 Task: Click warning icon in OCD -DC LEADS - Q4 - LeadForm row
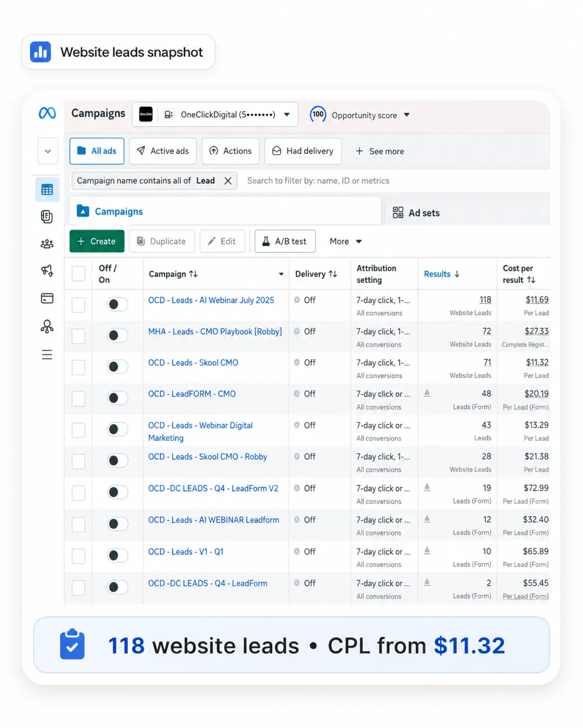pyautogui.click(x=427, y=582)
